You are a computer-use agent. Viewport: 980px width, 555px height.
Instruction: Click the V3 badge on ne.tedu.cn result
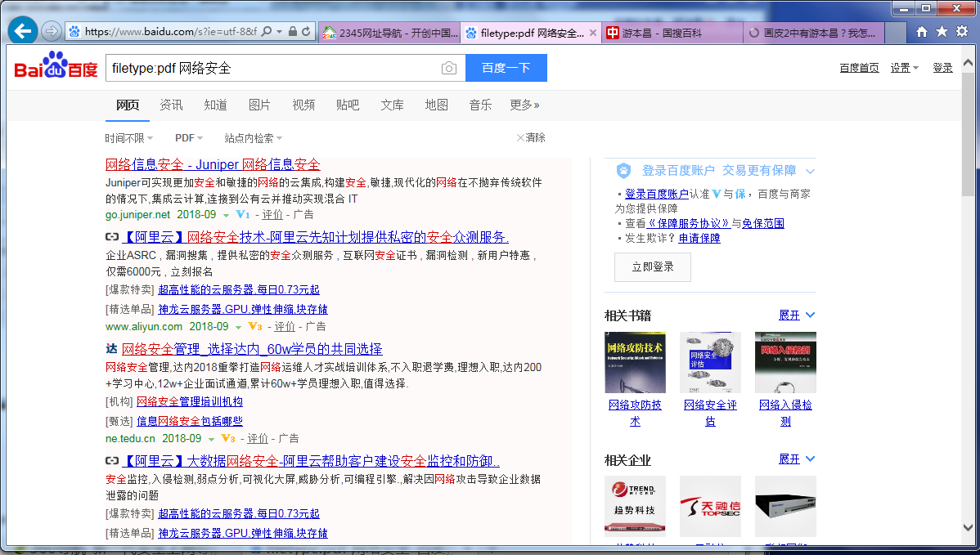[x=228, y=438]
